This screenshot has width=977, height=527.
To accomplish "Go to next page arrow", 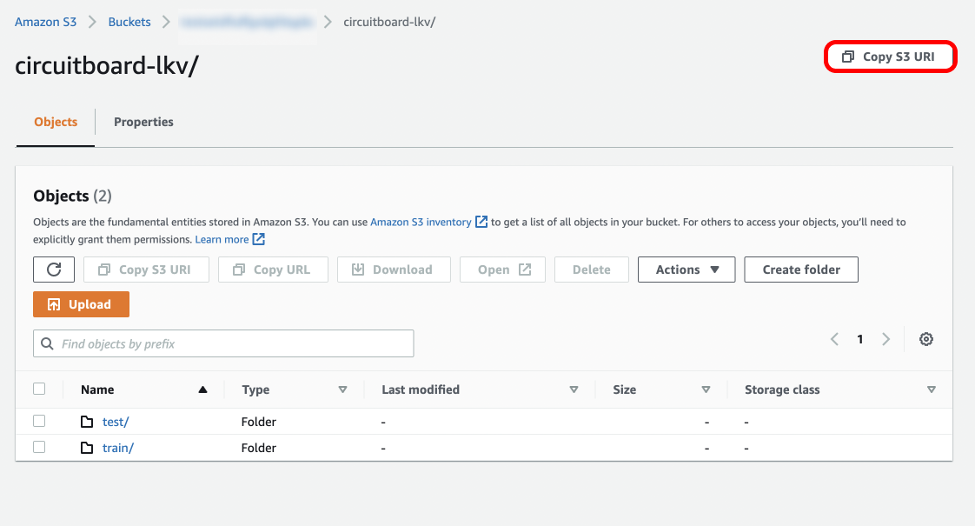I will pyautogui.click(x=886, y=339).
